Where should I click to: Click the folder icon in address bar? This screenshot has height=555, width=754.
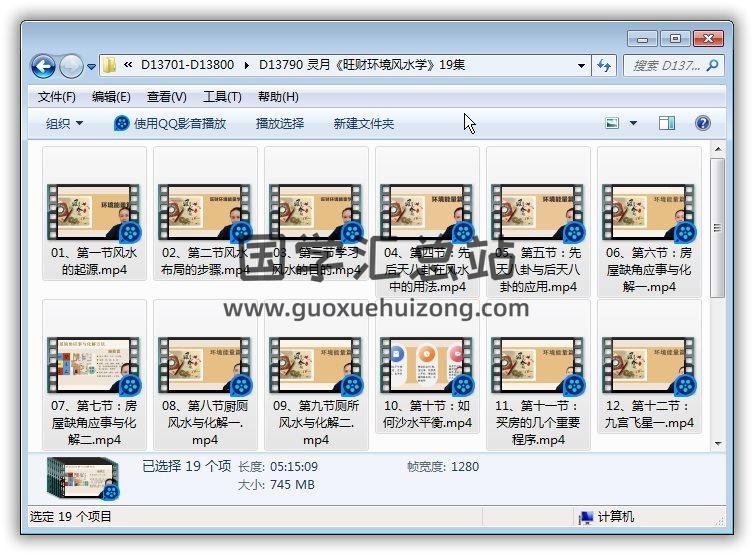coord(110,65)
